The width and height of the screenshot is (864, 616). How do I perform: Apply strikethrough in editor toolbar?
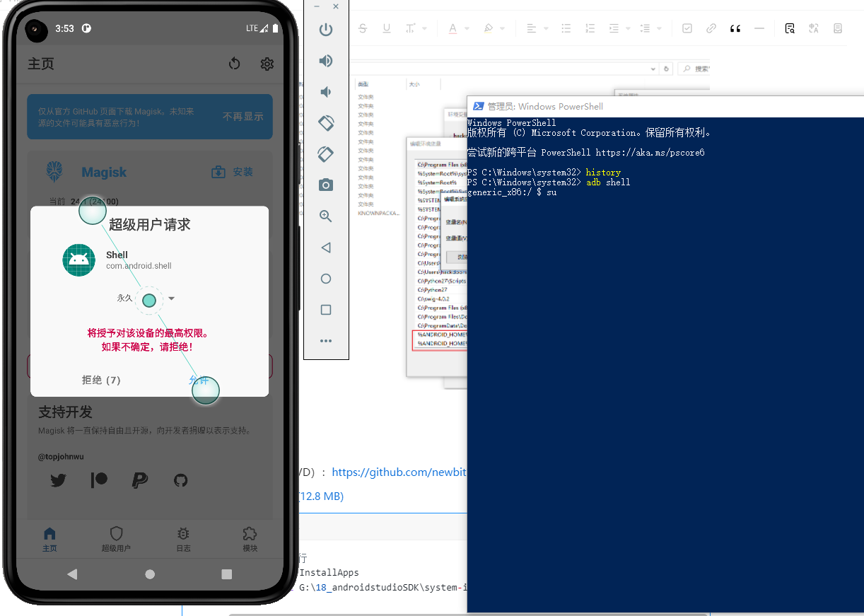tap(363, 28)
